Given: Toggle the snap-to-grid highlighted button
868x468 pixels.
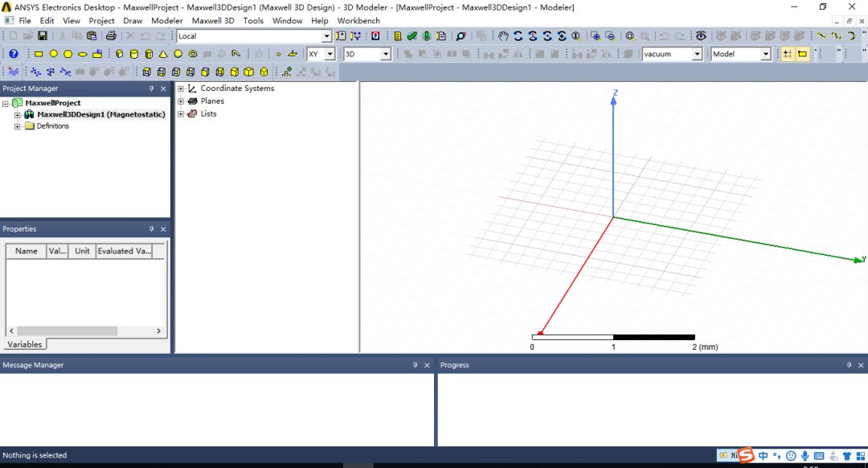Looking at the screenshot, I should pos(787,54).
